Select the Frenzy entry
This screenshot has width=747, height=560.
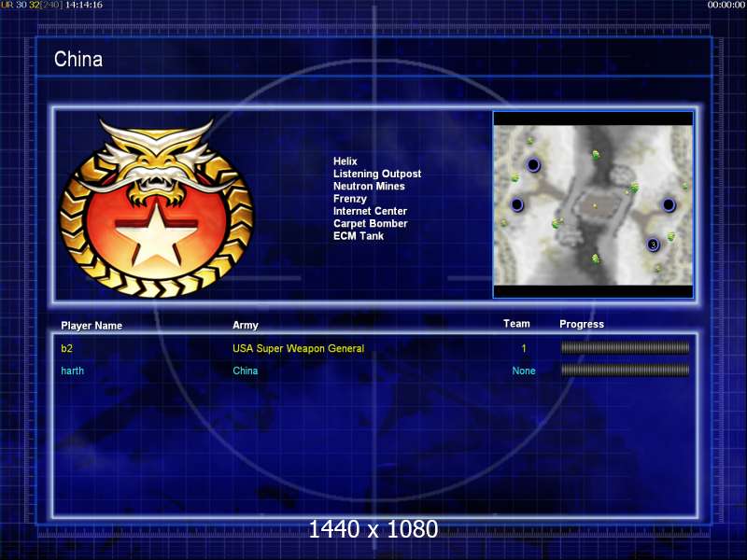click(349, 199)
